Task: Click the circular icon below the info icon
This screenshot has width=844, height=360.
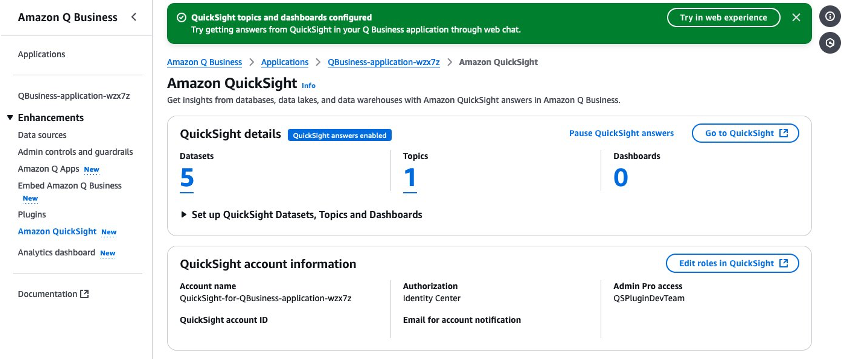Action: tap(829, 43)
